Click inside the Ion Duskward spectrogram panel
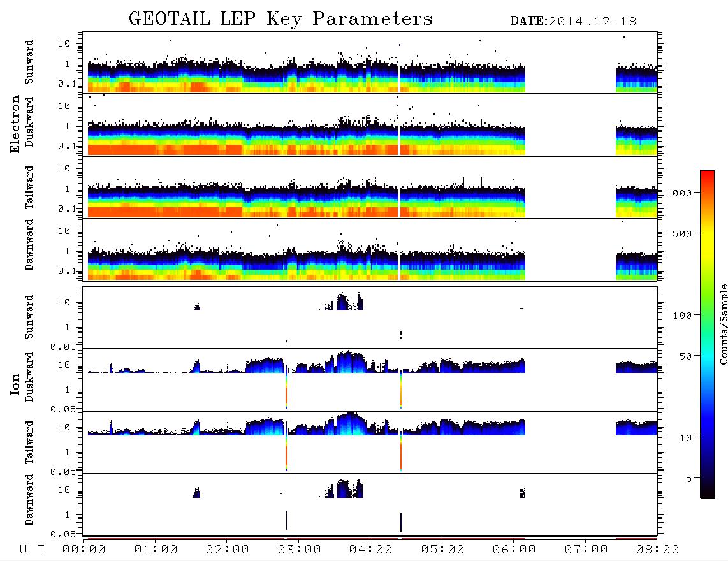 pos(370,380)
